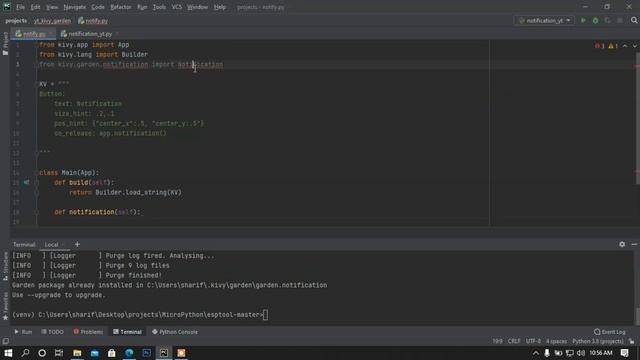The height and width of the screenshot is (360, 640).
Task: Open the Event Log
Action: (610, 332)
